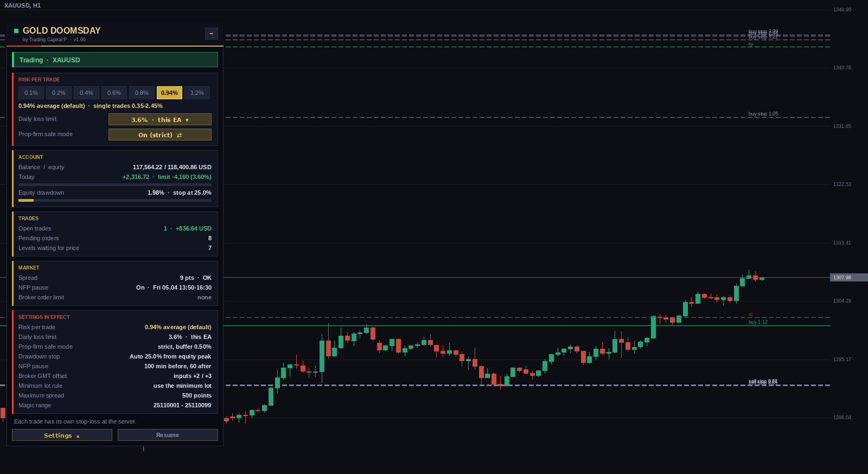Click the Magic range 25110001 - 25110099 value

(x=182, y=405)
